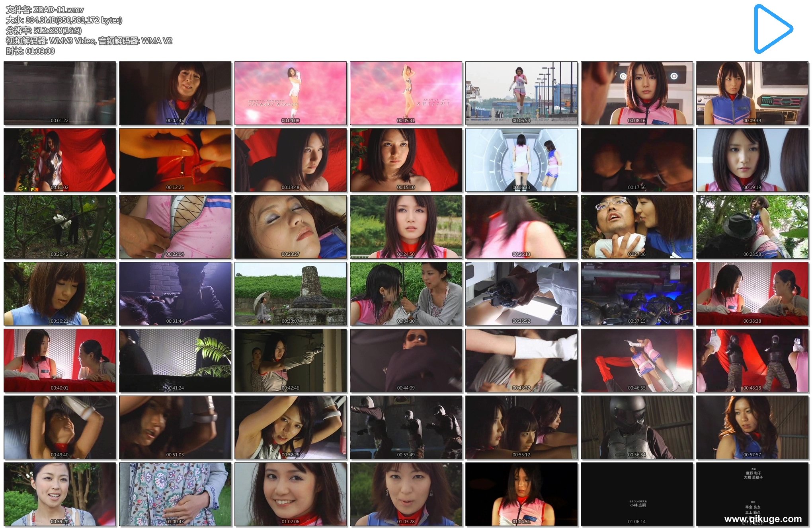
Task: Click the thumbnail labeled 00:41:24
Action: click(x=175, y=360)
